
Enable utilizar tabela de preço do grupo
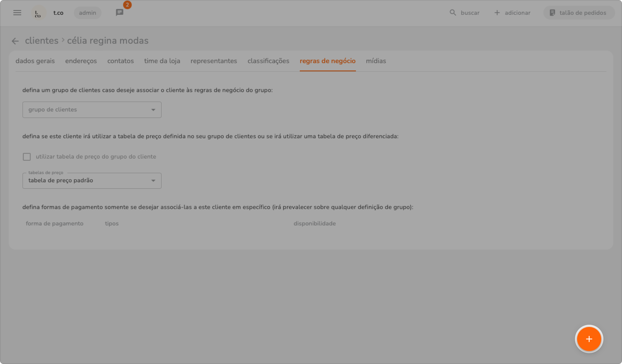(27, 157)
